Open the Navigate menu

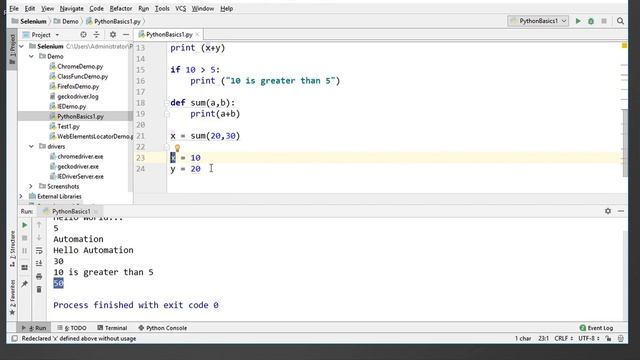(71, 8)
